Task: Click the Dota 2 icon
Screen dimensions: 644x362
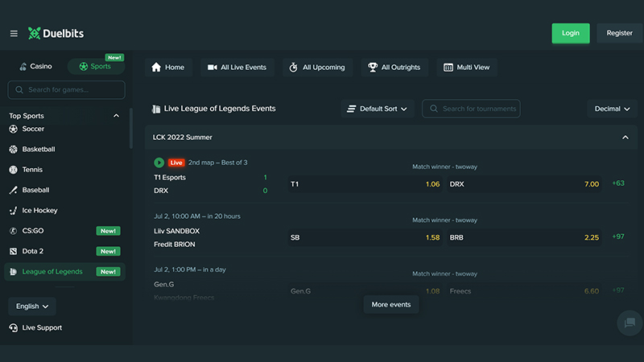Action: click(x=13, y=251)
